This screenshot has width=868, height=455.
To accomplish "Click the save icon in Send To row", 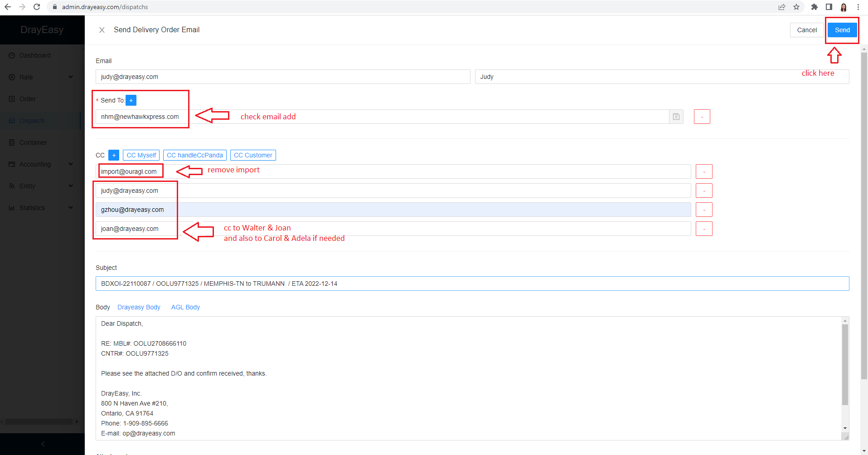I will click(676, 117).
